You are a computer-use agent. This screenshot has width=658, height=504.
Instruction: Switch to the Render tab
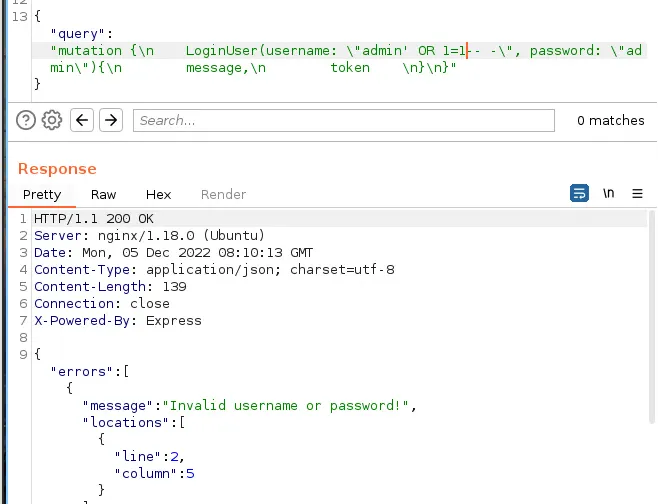coord(223,194)
